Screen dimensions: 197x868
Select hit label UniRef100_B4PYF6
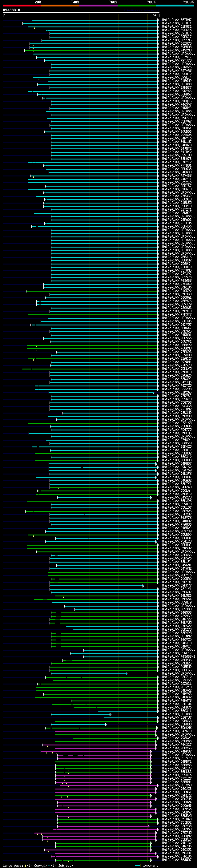coord(177,139)
